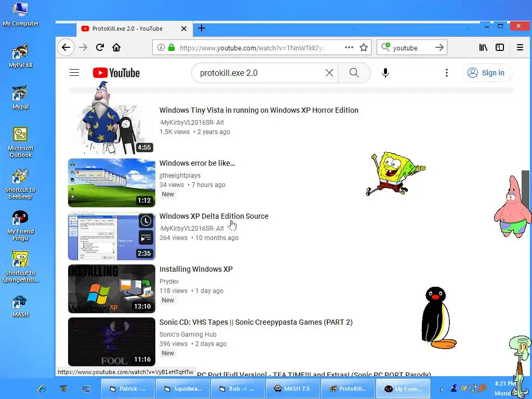Screen dimensions: 532x399
Task: Switch to Patrick taskbar button
Action: tap(128, 389)
